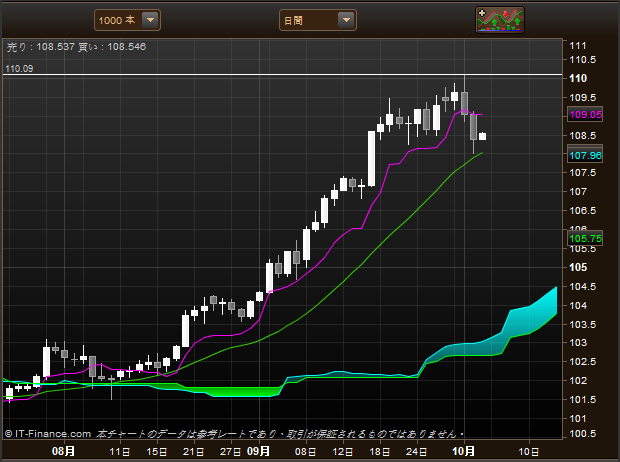Click the 103.5 price axis value
620x462 pixels.
pyautogui.click(x=582, y=324)
